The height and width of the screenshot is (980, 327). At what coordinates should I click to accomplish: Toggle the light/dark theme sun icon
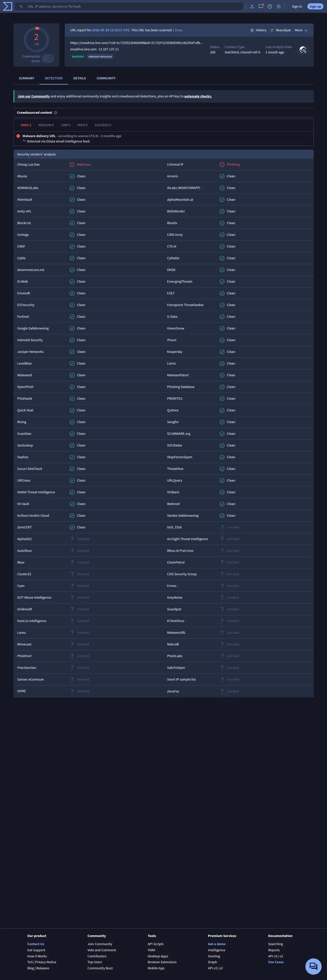click(279, 6)
